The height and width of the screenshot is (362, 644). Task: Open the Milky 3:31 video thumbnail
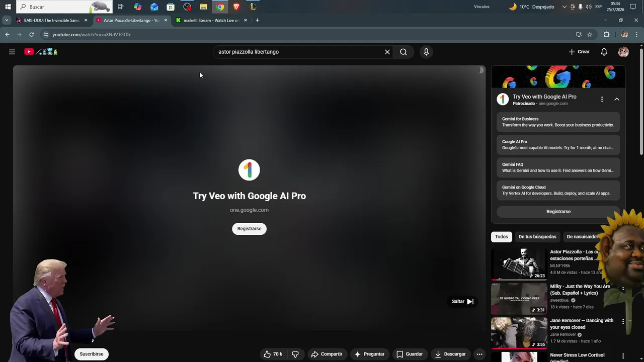[519, 299]
